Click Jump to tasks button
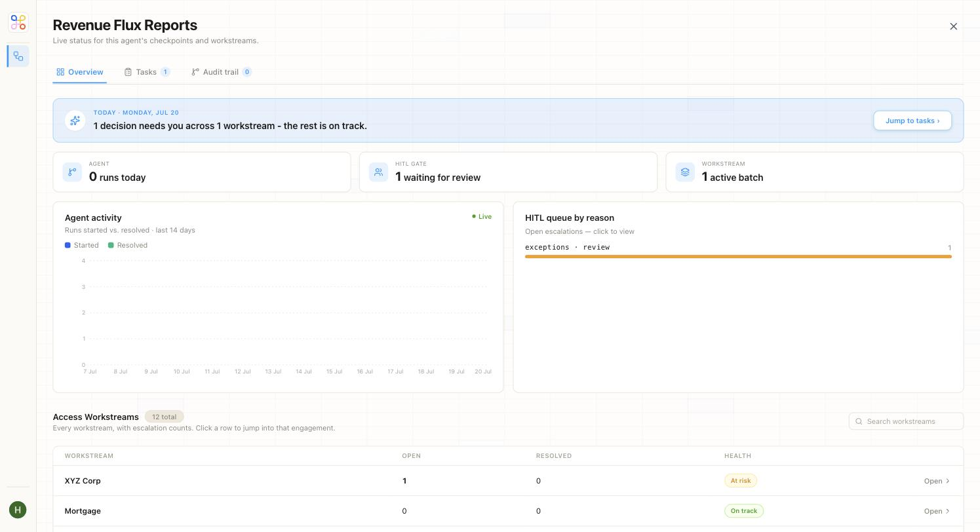Screen dimensions: 980x532 [x=912, y=121]
